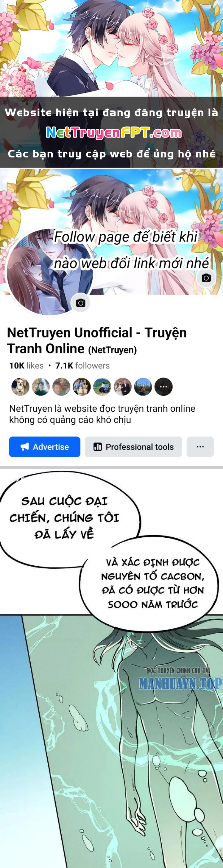Click the profile picture camera icon
Viewport: 223px width, 868px height.
81,303
